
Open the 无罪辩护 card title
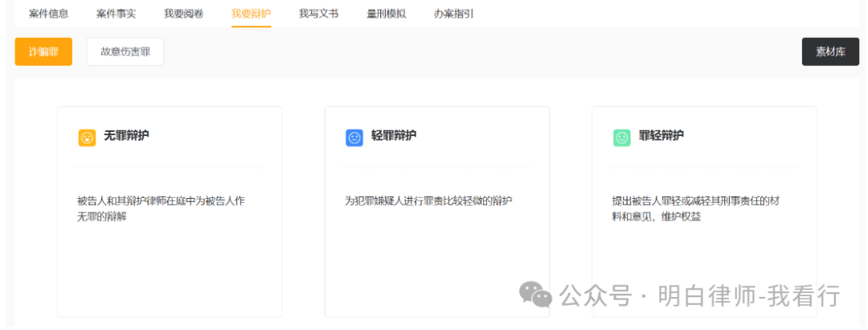point(126,135)
